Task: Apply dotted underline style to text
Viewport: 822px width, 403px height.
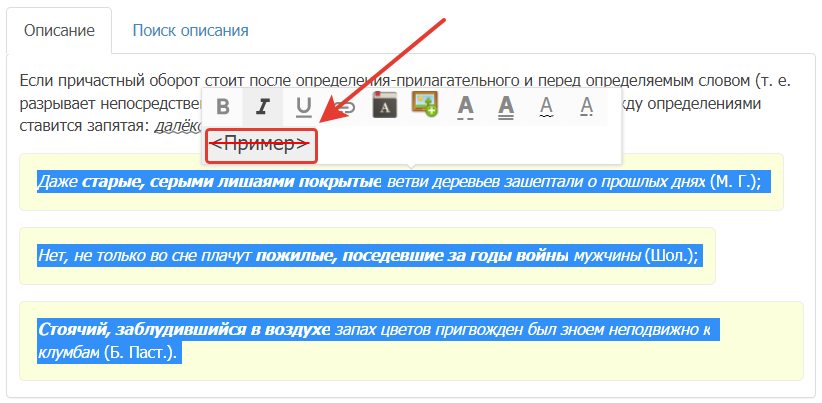Action: (587, 105)
